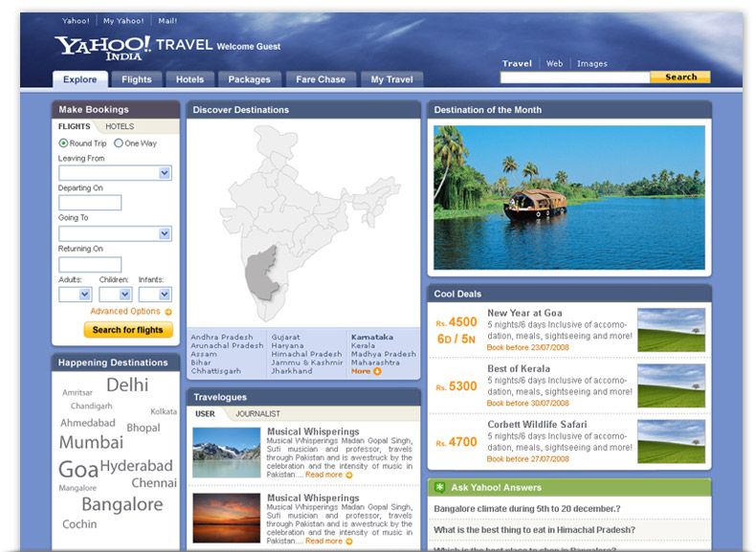
Task: Click the Ask Yahoo! Answers green asterisk icon
Action: point(439,487)
